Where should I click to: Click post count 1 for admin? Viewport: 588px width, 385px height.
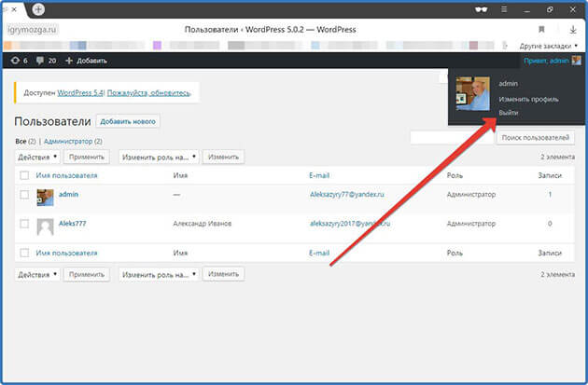[550, 195]
